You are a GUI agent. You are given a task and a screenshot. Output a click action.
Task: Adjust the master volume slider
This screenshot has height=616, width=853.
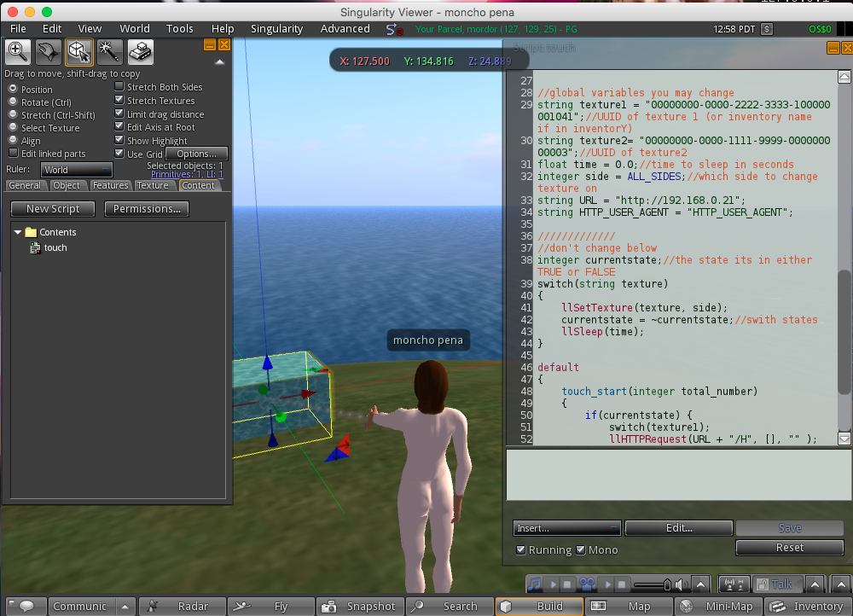pos(653,585)
